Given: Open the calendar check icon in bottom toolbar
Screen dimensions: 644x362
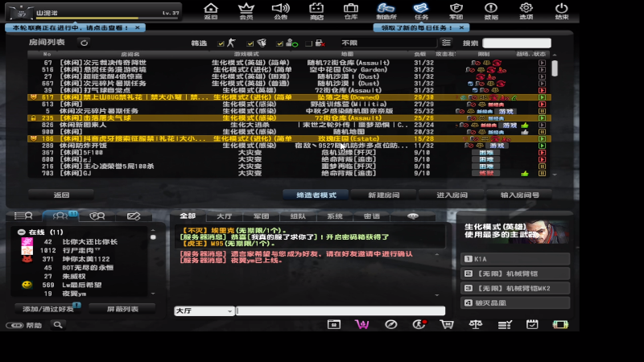Looking at the screenshot, I should [532, 325].
